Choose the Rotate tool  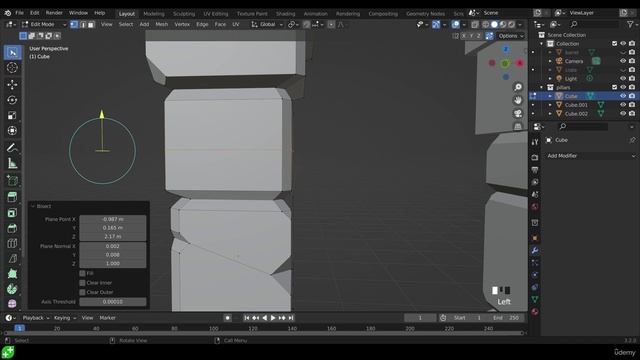pos(12,100)
